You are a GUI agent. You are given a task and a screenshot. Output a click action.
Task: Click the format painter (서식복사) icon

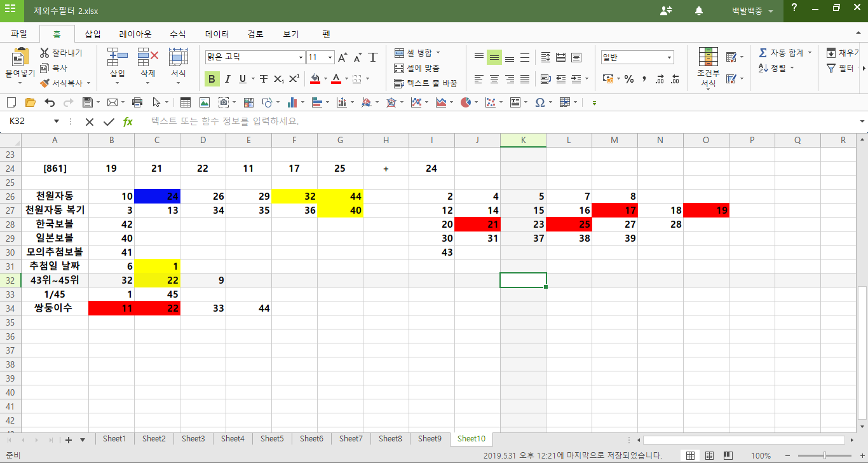44,83
